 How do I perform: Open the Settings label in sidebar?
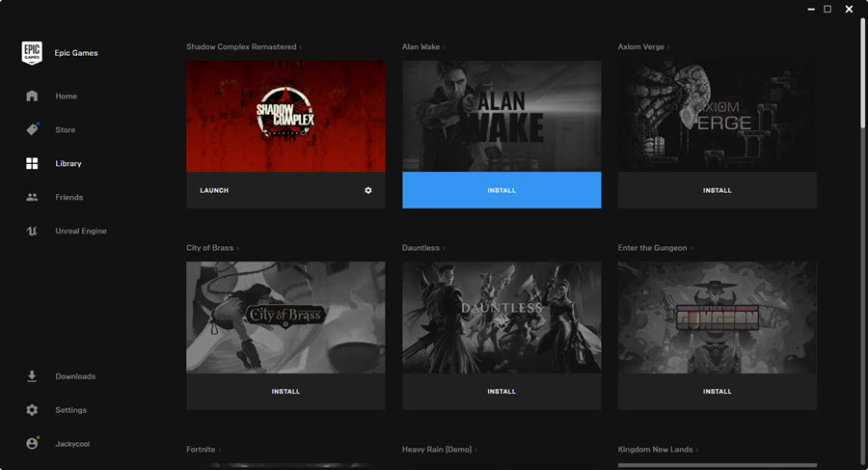(x=70, y=410)
